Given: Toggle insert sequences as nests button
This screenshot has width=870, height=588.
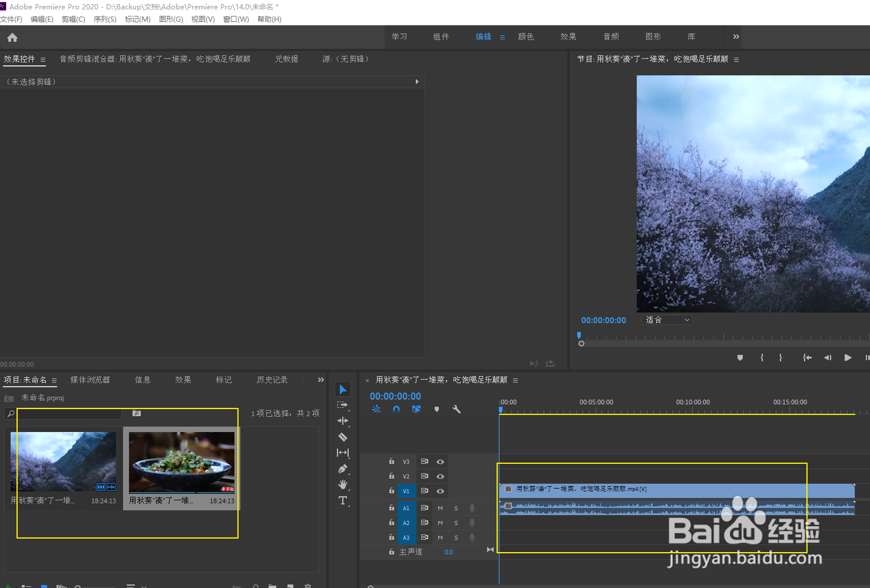Looking at the screenshot, I should (376, 409).
